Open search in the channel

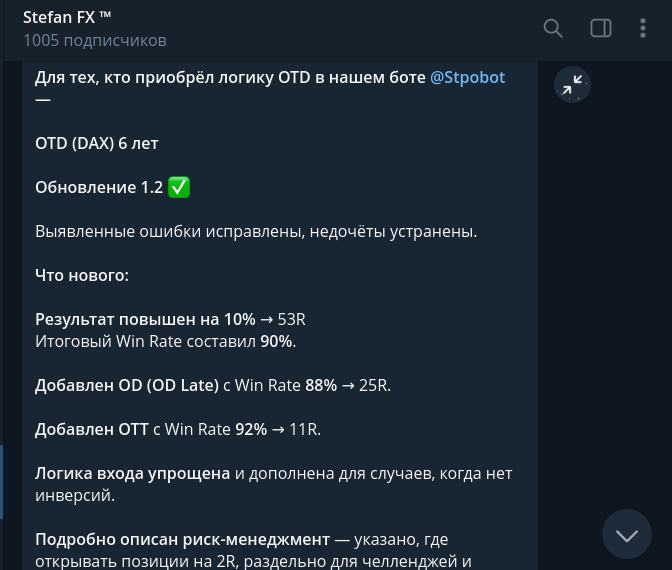pyautogui.click(x=553, y=28)
